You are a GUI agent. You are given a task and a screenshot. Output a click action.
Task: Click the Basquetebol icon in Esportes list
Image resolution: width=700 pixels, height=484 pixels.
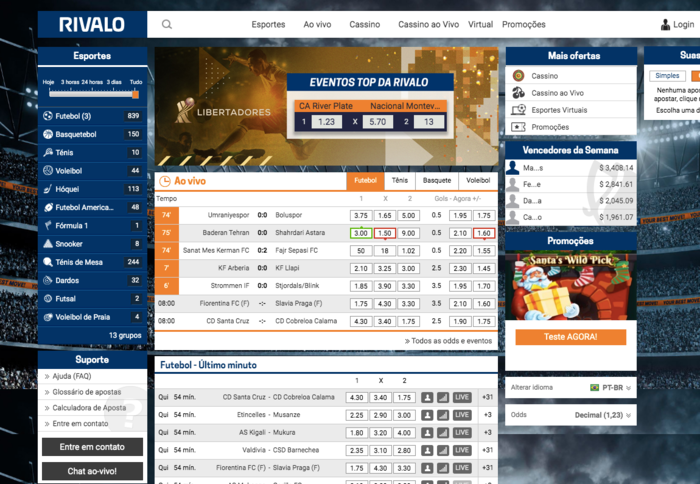tap(48, 135)
